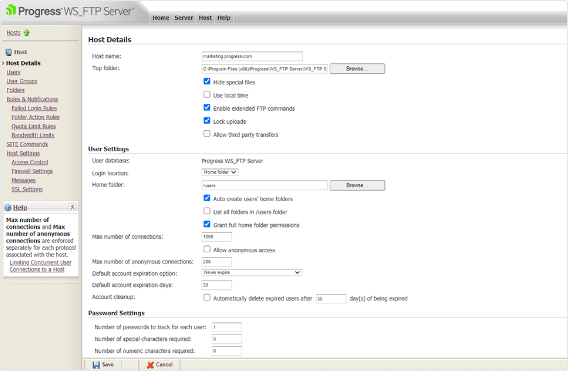Open the Login location dropdown

pyautogui.click(x=220, y=172)
